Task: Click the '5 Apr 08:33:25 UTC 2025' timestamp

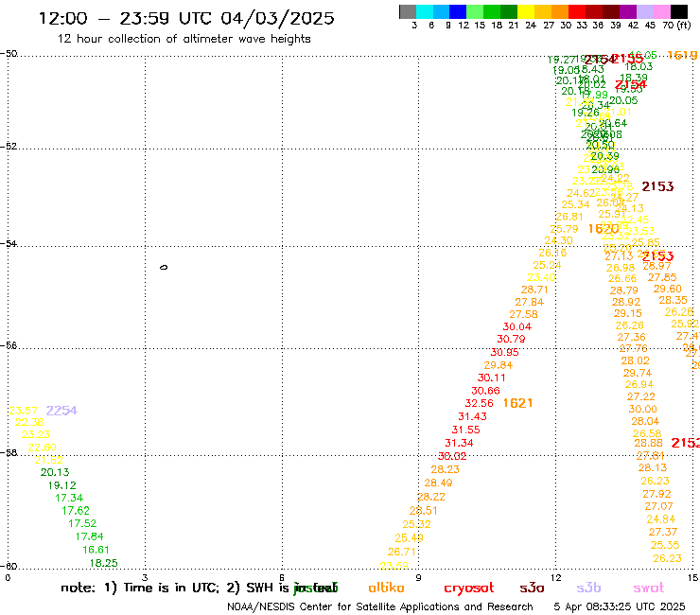Action: click(x=620, y=606)
